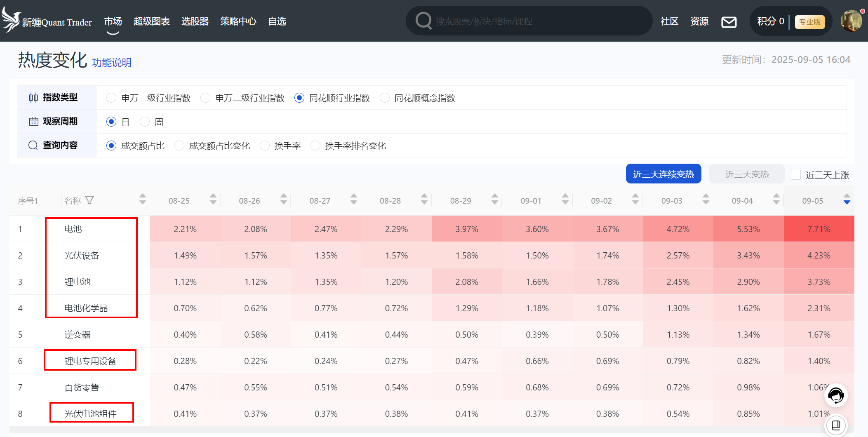The image size is (868, 437).
Task: Click the search magnifier icon
Action: click(423, 21)
